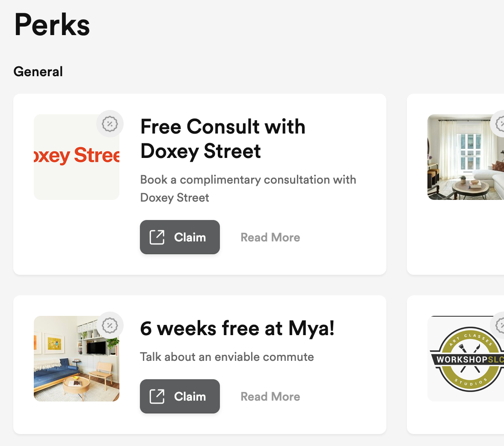Click the discount badge on Doxey Street card
Viewport: 504px width, 446px height.
pyautogui.click(x=110, y=124)
